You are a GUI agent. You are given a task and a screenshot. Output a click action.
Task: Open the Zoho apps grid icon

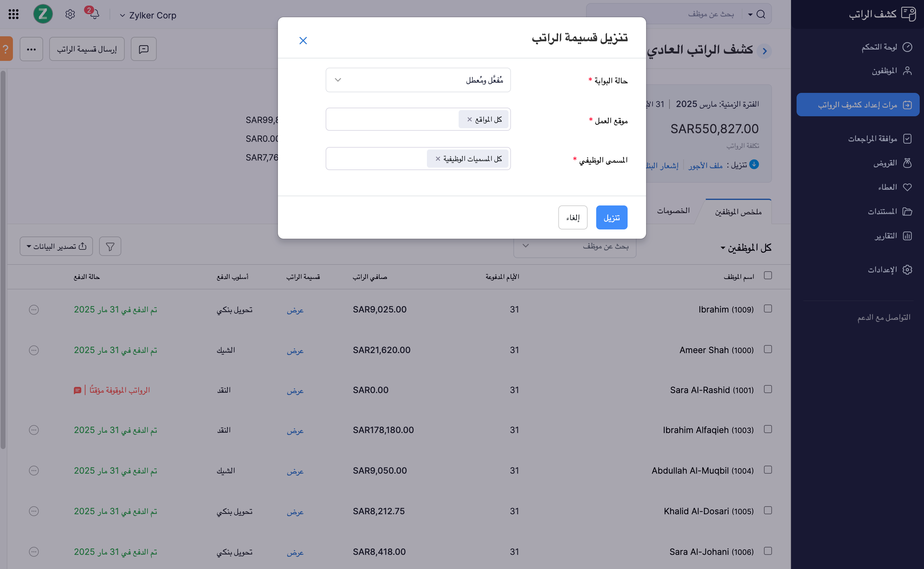[14, 14]
